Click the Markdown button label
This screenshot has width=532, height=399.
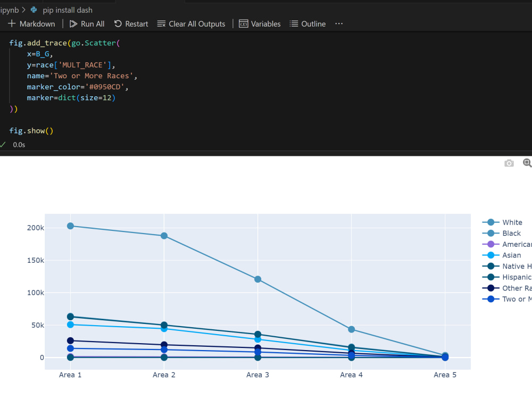click(x=37, y=24)
